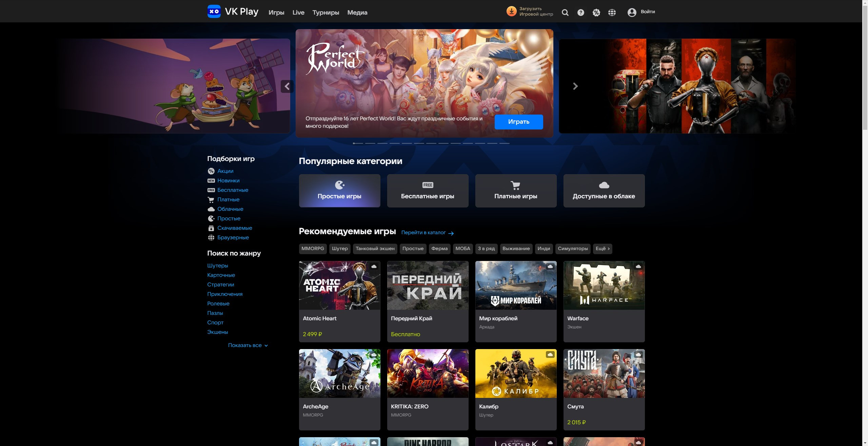Screen dimensions: 868x446
Task: Click the cloud badge on Warface card
Action: 638,267
